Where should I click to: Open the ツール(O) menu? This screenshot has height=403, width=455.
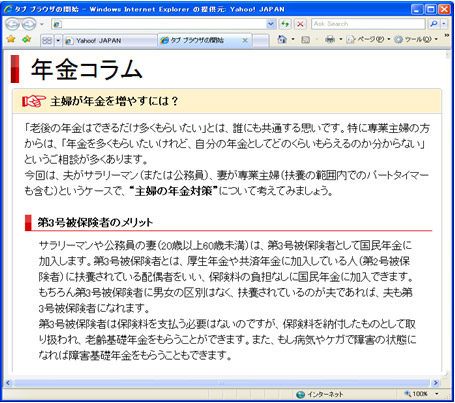tap(416, 40)
